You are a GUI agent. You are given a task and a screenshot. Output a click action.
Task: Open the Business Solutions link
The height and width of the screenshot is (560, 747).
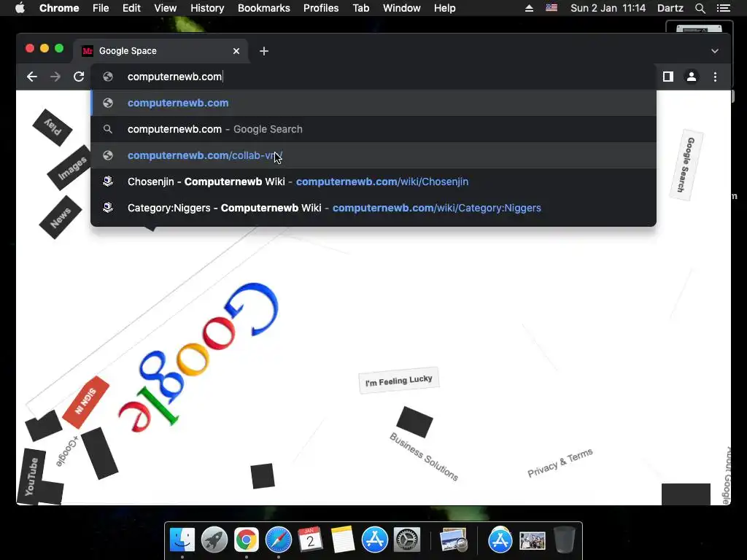(424, 456)
